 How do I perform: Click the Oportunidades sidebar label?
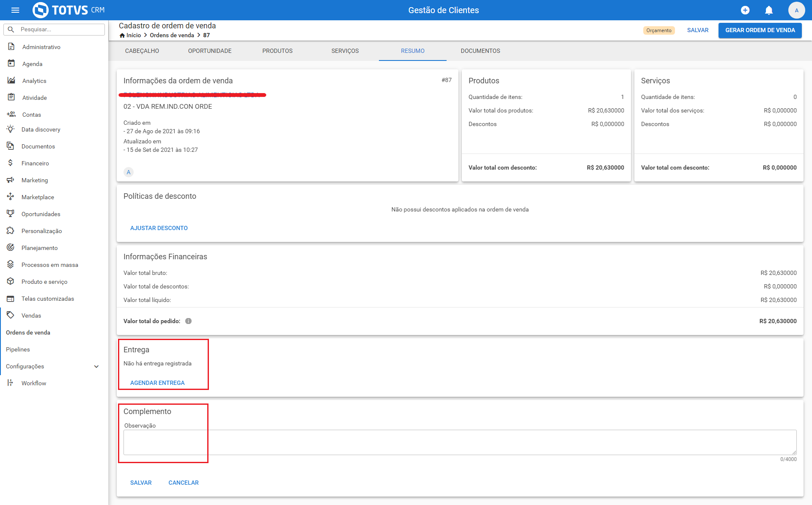click(41, 214)
